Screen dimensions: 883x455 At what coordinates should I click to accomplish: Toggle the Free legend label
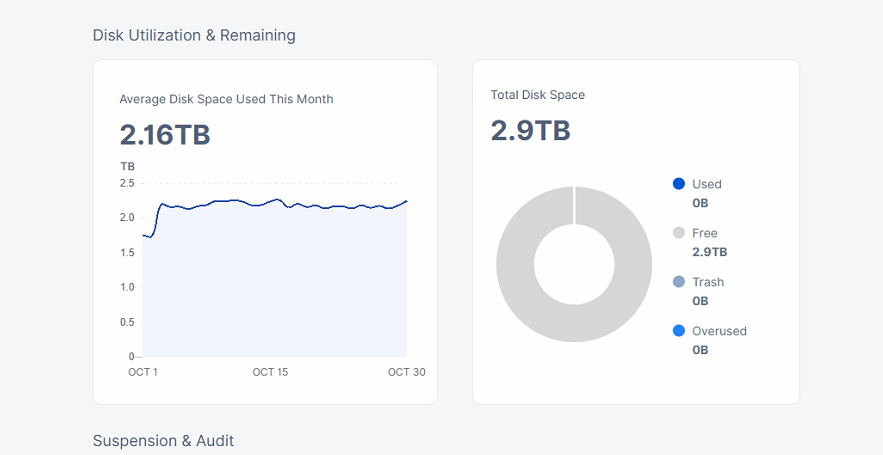(705, 233)
